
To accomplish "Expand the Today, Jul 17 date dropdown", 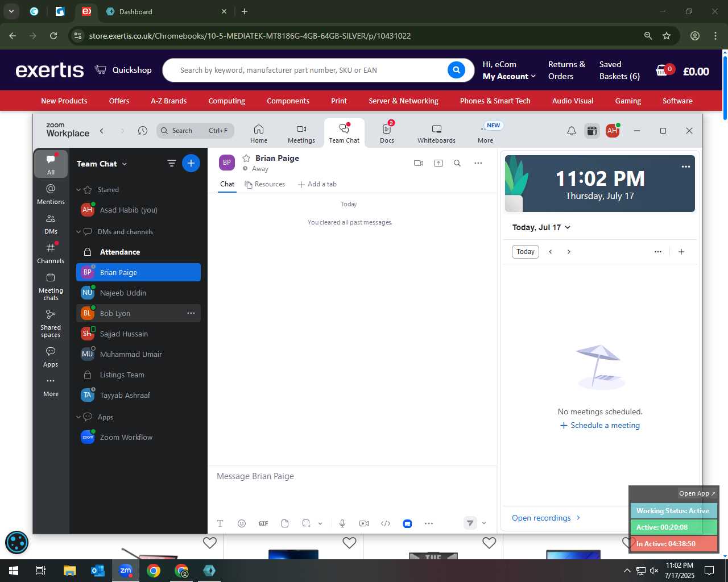I will click(541, 227).
